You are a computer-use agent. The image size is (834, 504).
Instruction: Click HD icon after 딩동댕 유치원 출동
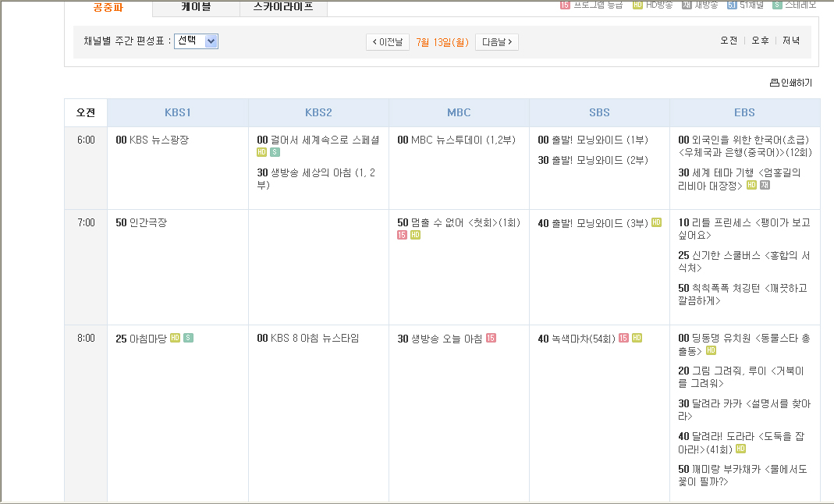tap(712, 350)
